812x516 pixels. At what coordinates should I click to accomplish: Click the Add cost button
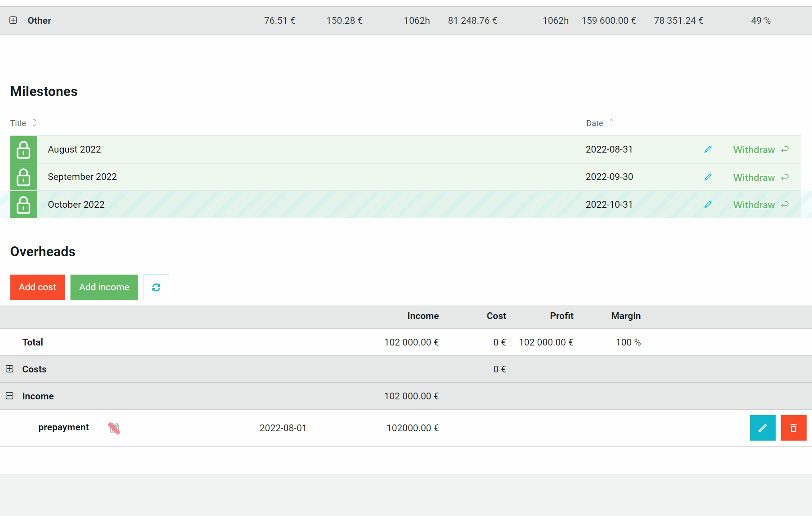pyautogui.click(x=38, y=287)
